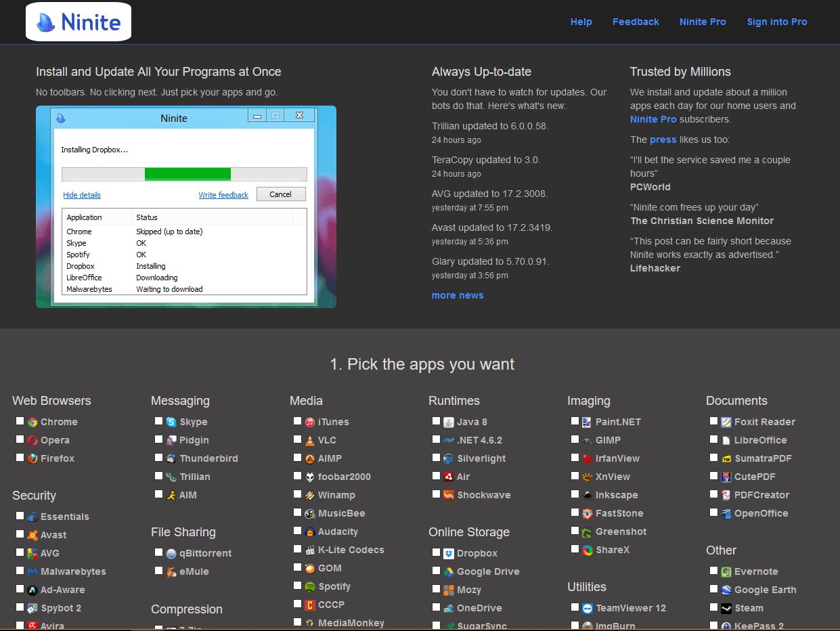
Task: Click the Skype app icon
Action: pyautogui.click(x=171, y=422)
